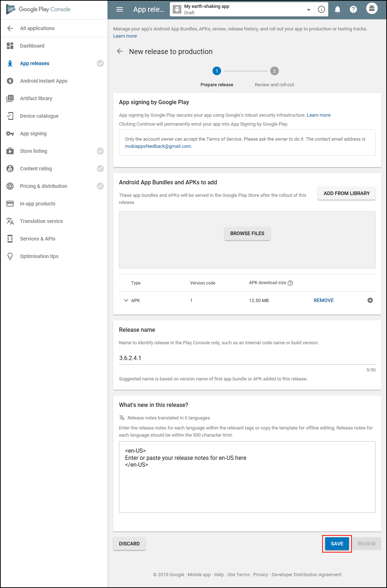Open the hamburger navigation menu
387x588 pixels.
tap(120, 9)
